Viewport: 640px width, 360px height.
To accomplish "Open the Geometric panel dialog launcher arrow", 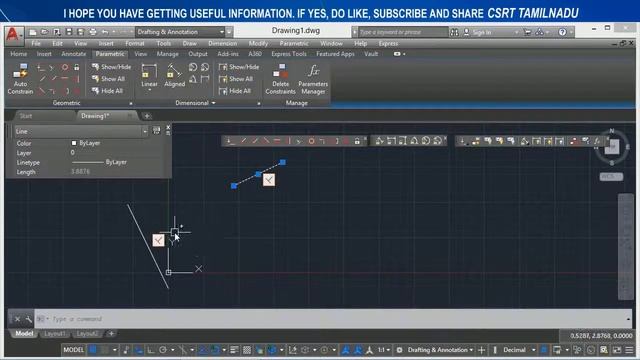I will point(131,104).
